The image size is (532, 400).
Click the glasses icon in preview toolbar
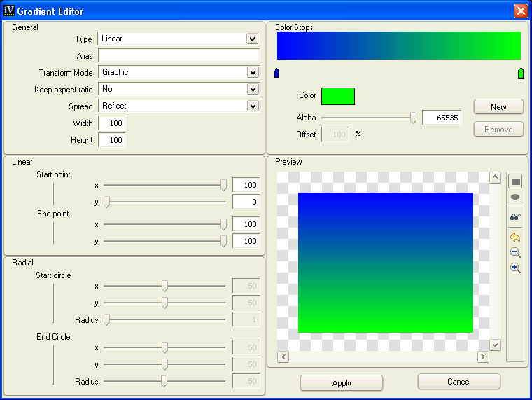point(515,217)
